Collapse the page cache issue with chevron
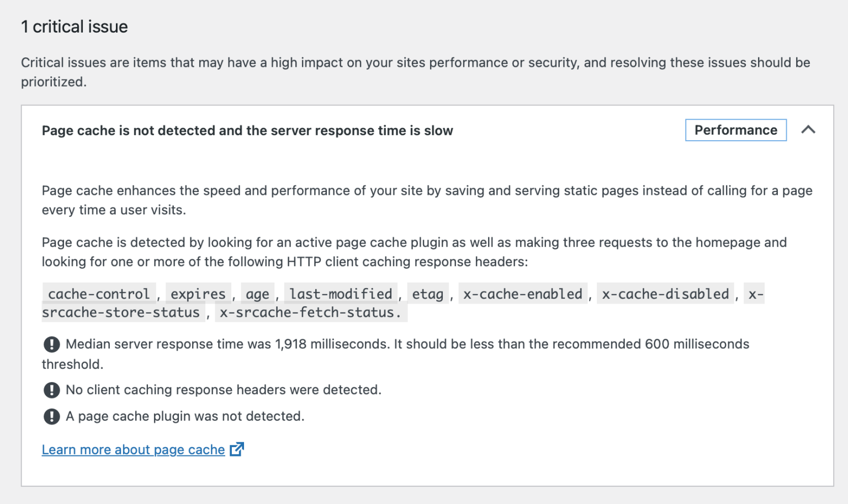The image size is (848, 504). pyautogui.click(x=808, y=130)
